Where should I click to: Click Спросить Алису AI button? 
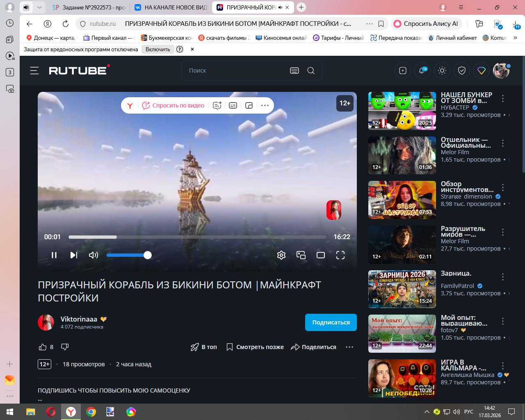coord(427,24)
